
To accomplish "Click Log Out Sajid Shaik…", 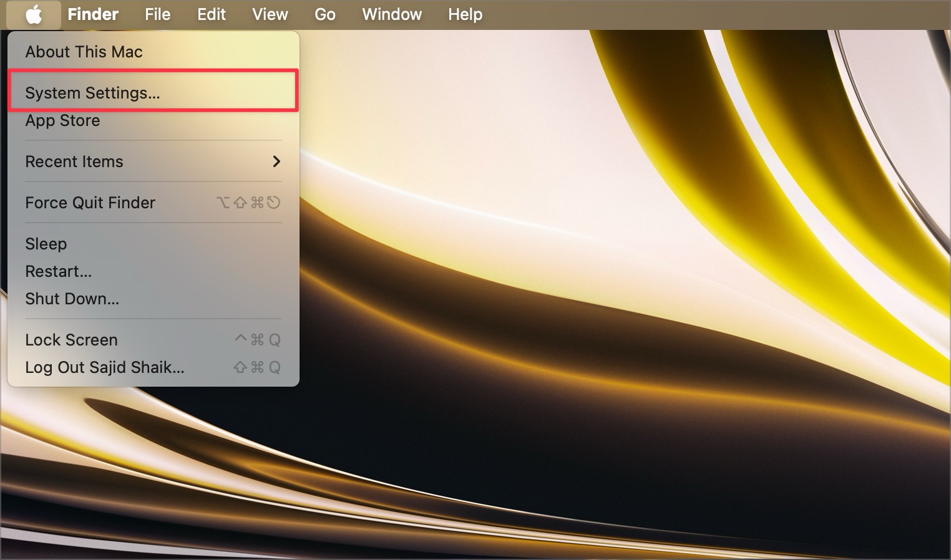I will tap(104, 367).
